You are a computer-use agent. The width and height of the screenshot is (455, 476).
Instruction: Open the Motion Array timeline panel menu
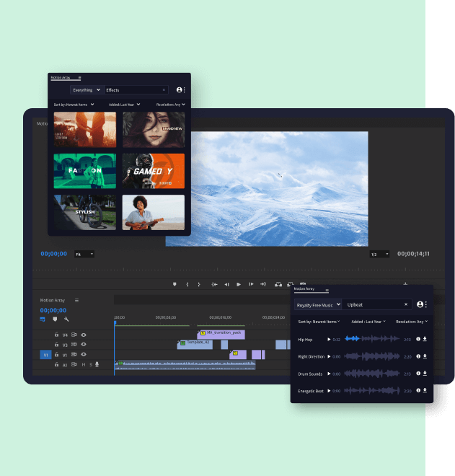point(76,300)
